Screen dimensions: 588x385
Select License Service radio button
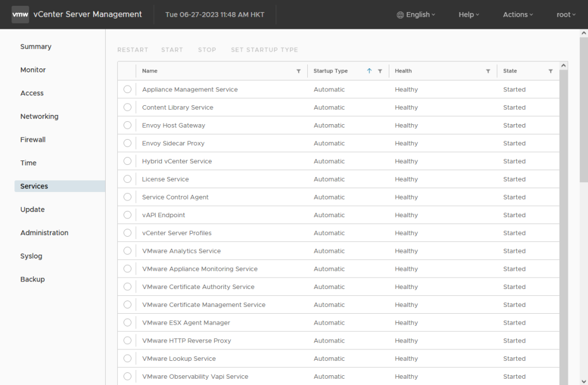pyautogui.click(x=127, y=179)
